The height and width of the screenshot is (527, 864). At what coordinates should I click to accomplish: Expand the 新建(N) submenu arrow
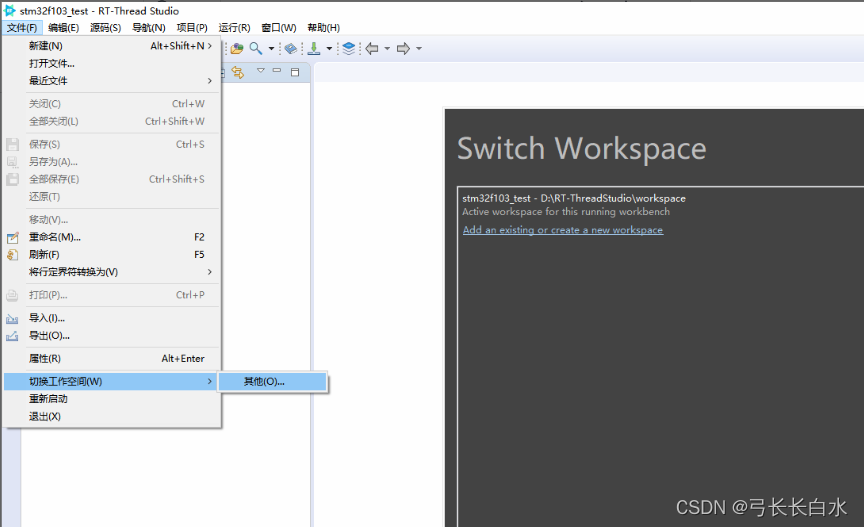[x=209, y=46]
